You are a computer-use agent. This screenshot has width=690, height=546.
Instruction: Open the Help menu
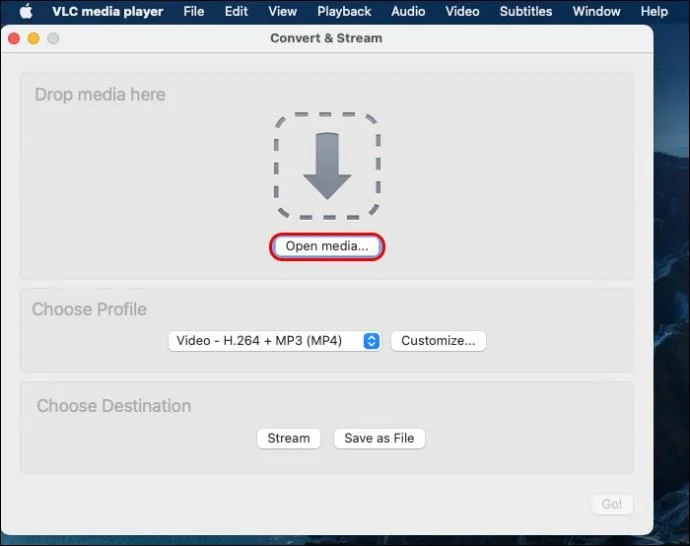point(654,11)
